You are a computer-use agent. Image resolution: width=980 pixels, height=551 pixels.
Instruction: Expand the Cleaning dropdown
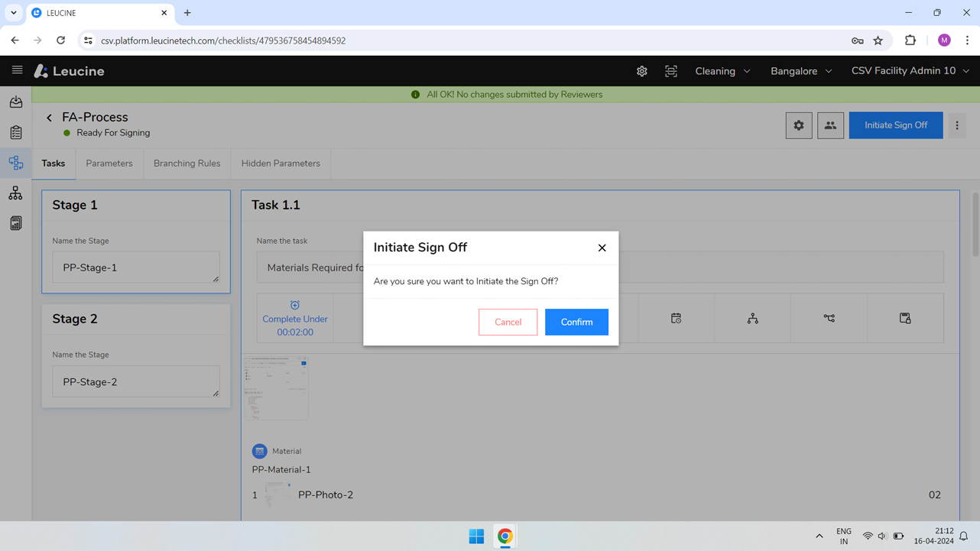pos(722,71)
